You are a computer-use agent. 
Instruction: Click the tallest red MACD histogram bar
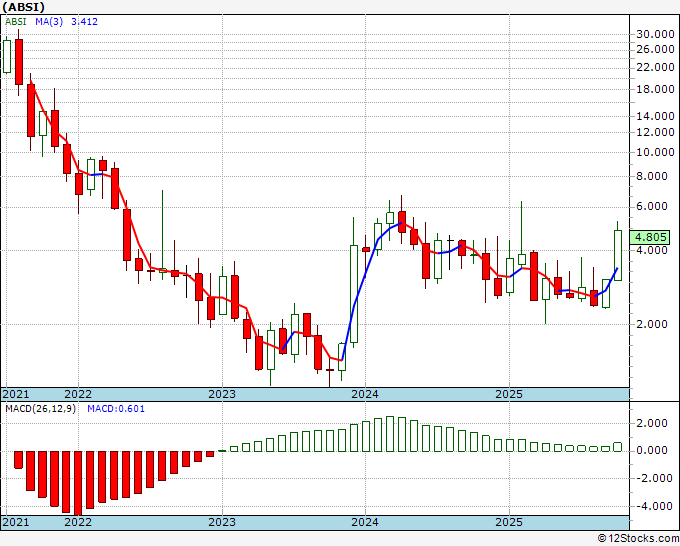[x=78, y=483]
